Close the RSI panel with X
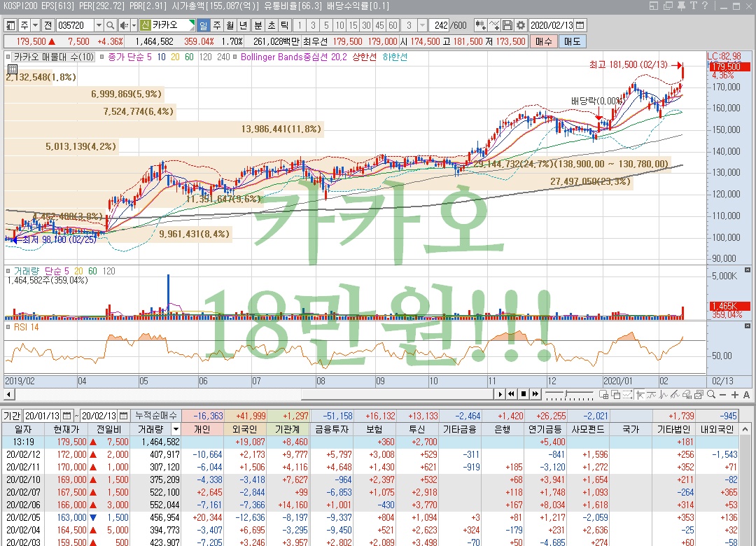This screenshot has height=546, width=756. click(x=748, y=326)
